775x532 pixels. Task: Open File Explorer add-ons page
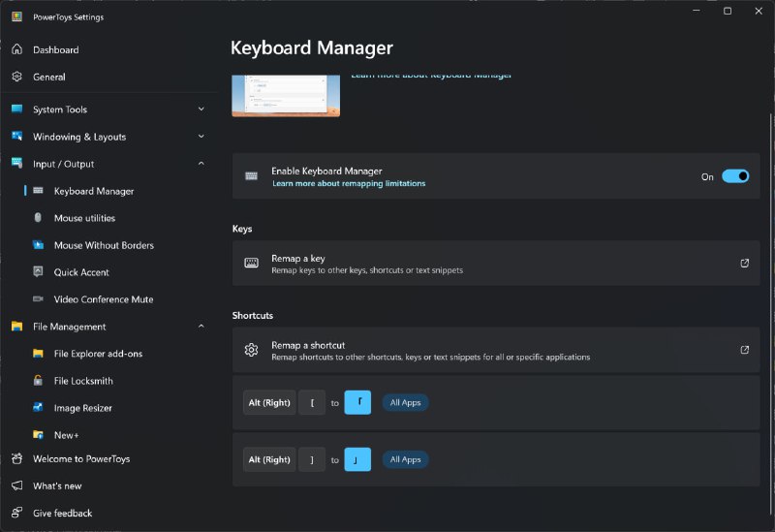point(98,354)
